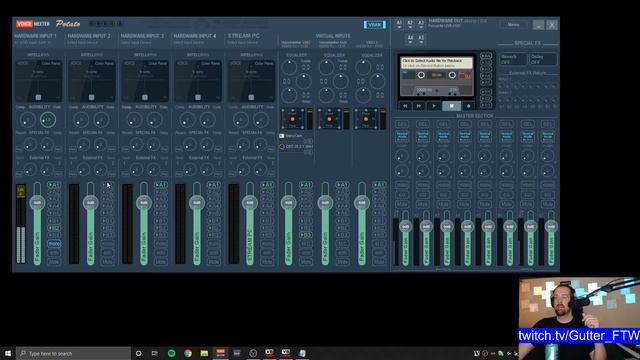
Task: Click the first virtual input's pan pad
Action: (293, 119)
